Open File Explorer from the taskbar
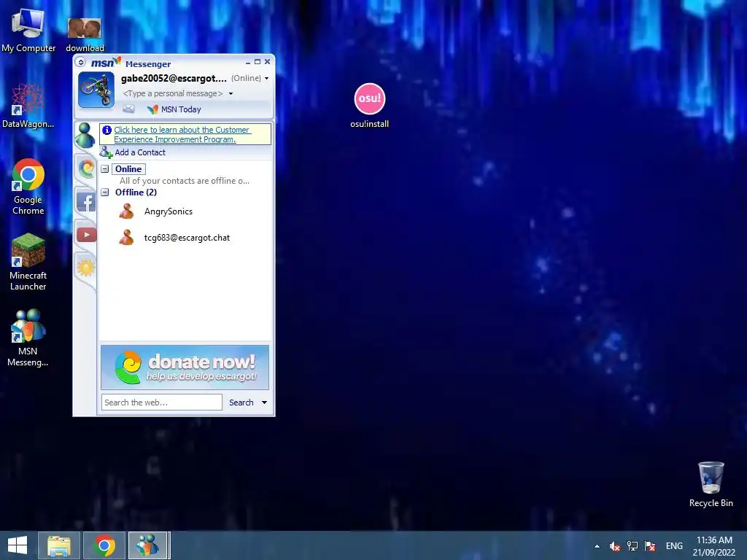 [58, 545]
